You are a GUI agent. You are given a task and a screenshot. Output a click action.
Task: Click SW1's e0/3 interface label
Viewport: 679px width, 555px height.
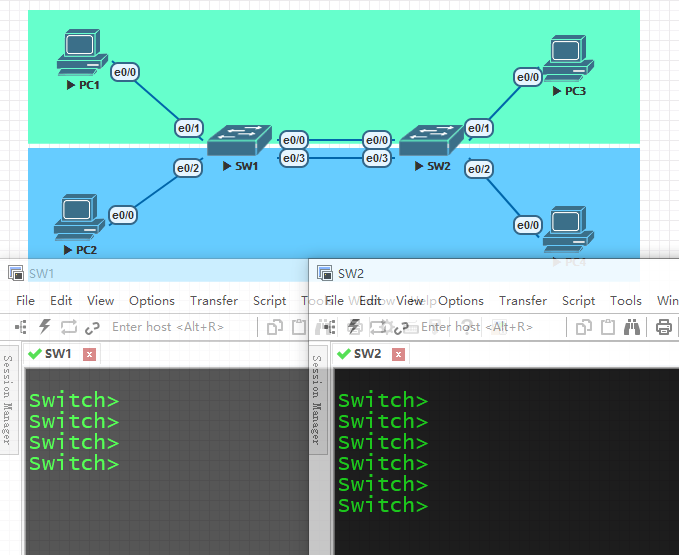[x=294, y=158]
